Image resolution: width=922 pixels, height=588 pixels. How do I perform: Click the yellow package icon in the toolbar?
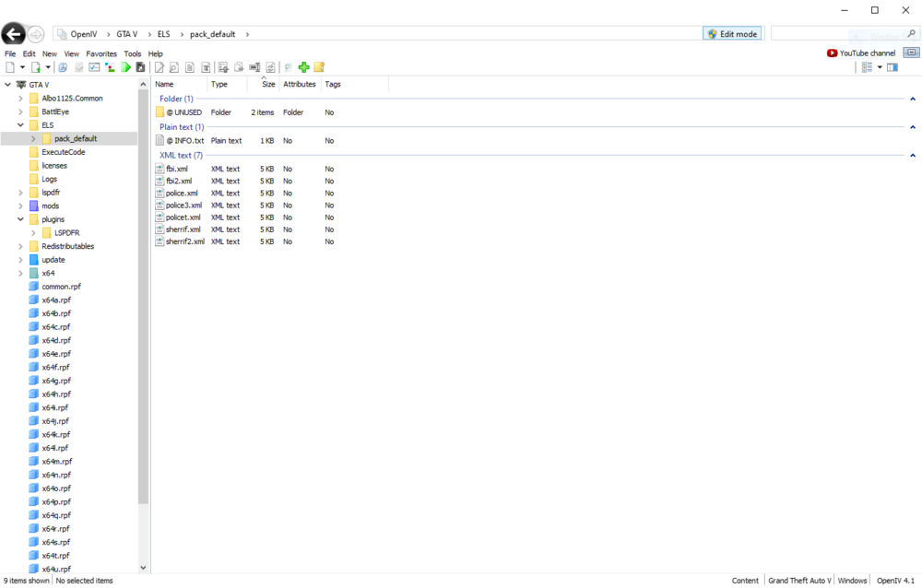point(319,66)
